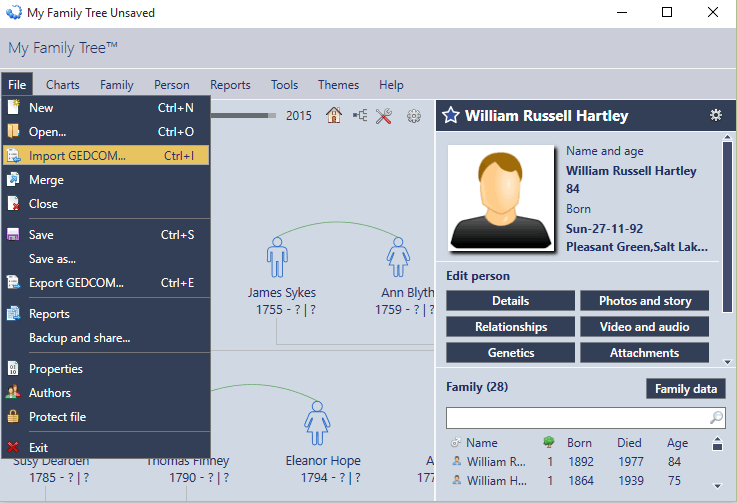Click the magnifier icon in family search box

(716, 417)
